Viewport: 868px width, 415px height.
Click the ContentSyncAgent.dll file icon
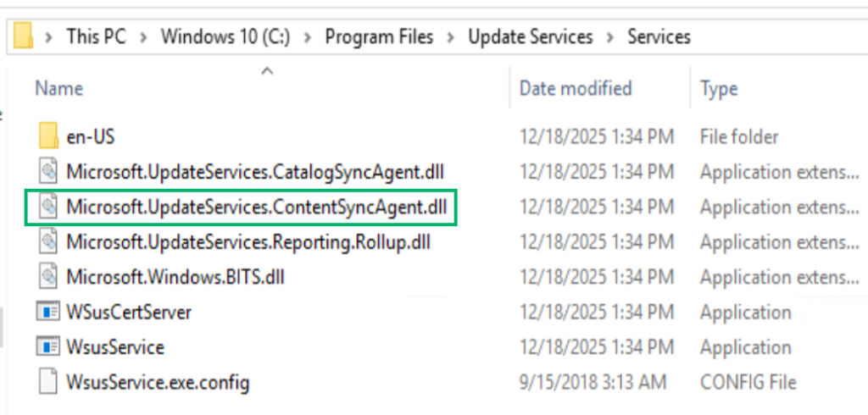point(48,207)
